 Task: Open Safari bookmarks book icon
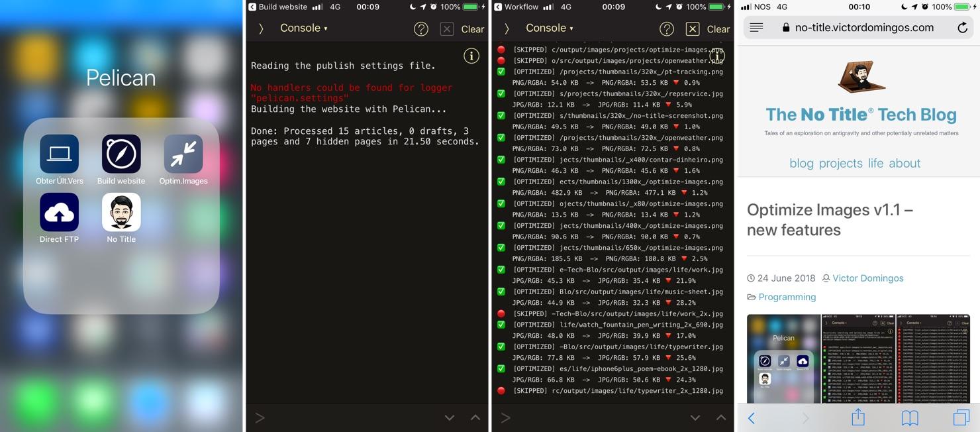click(x=910, y=417)
